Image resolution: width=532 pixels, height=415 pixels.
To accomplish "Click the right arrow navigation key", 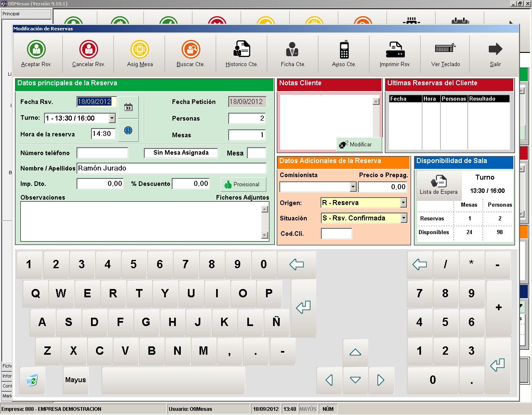I will point(381,380).
